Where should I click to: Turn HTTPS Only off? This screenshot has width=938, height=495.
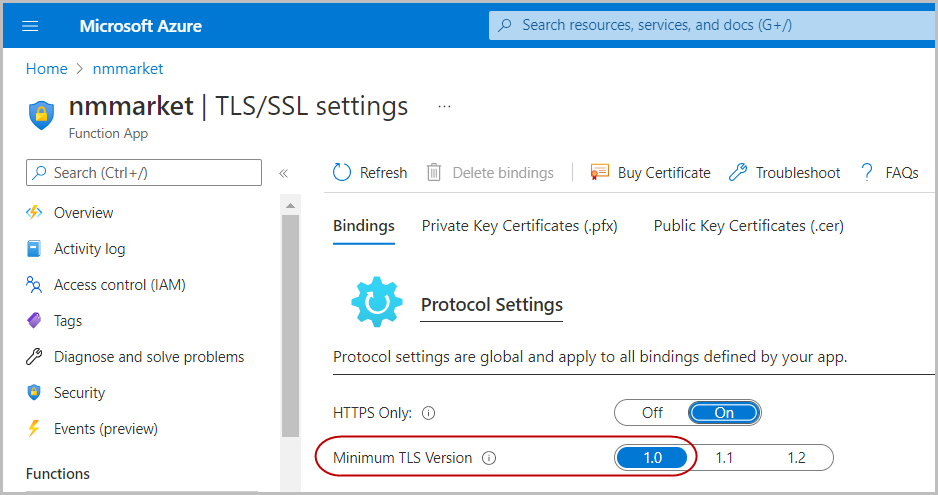point(652,412)
